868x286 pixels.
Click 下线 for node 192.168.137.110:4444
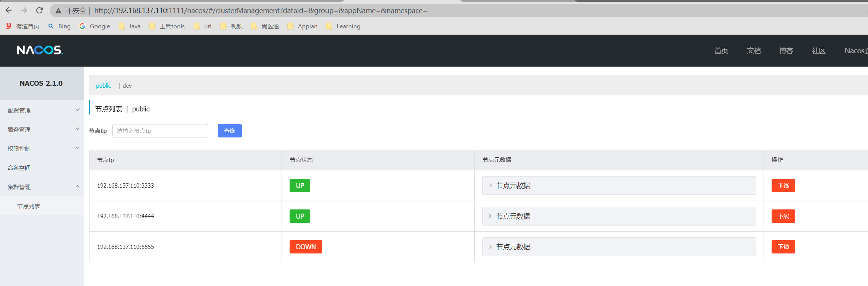click(x=783, y=216)
